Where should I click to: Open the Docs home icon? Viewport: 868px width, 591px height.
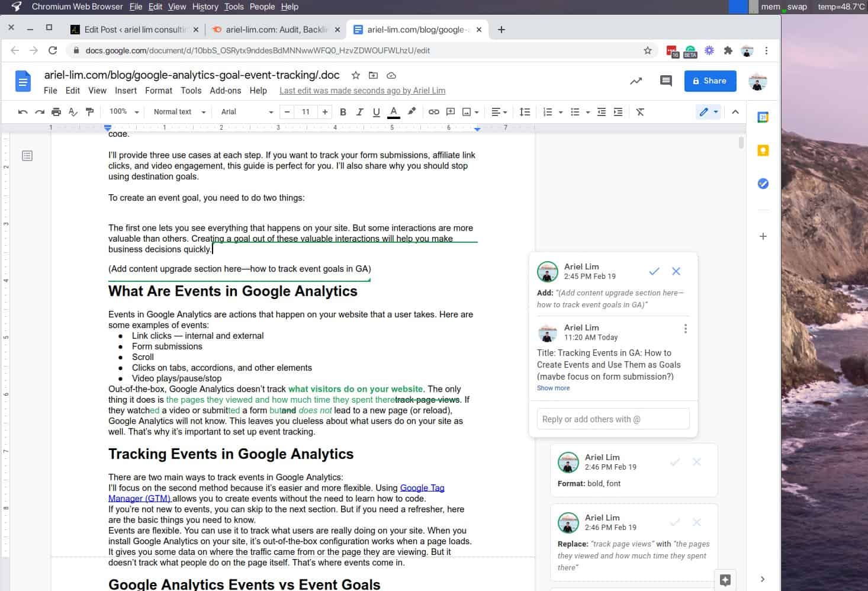tap(23, 81)
